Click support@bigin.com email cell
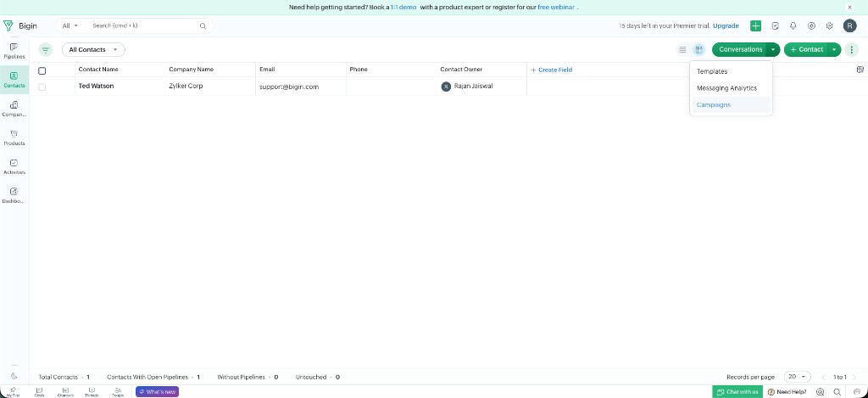 pos(289,87)
